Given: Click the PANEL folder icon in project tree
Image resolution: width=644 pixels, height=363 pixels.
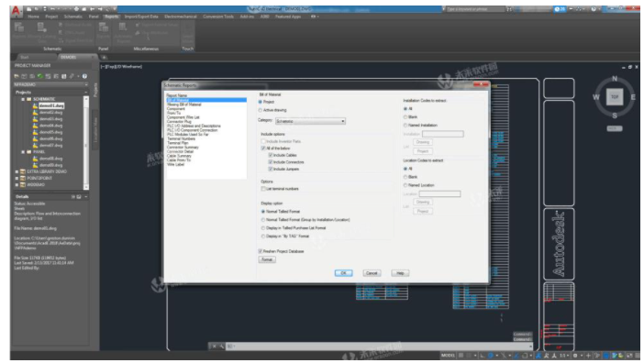Looking at the screenshot, I should [x=28, y=152].
